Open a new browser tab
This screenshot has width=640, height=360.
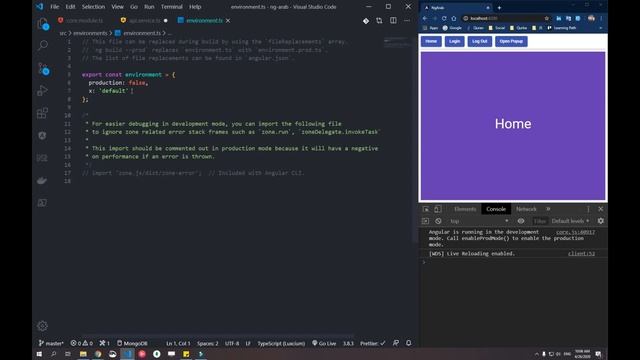point(499,8)
